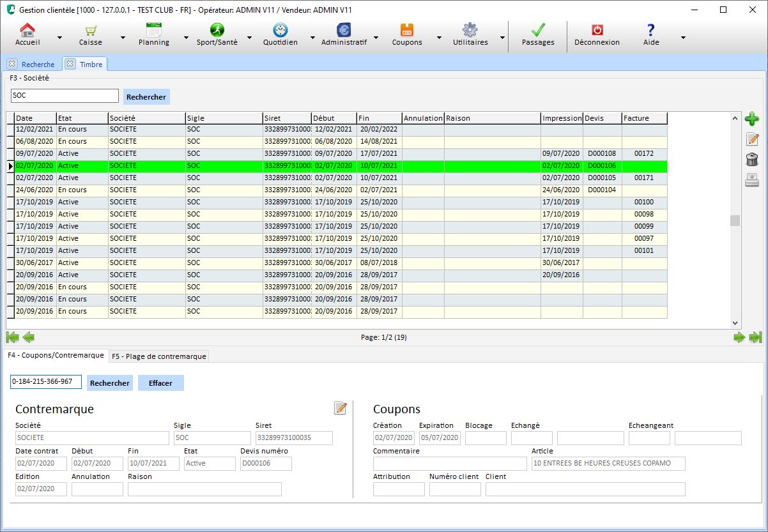Close the Timbre tab with its X

click(70, 64)
